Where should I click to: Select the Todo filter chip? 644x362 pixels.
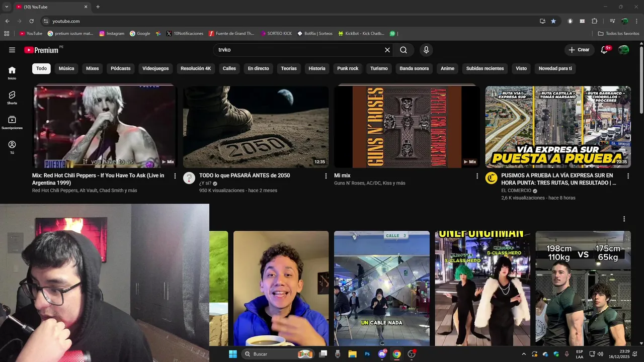click(41, 68)
